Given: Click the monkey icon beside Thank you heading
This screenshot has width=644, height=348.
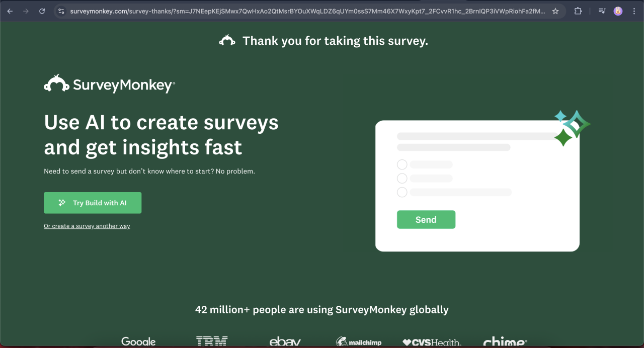Looking at the screenshot, I should pos(227,41).
